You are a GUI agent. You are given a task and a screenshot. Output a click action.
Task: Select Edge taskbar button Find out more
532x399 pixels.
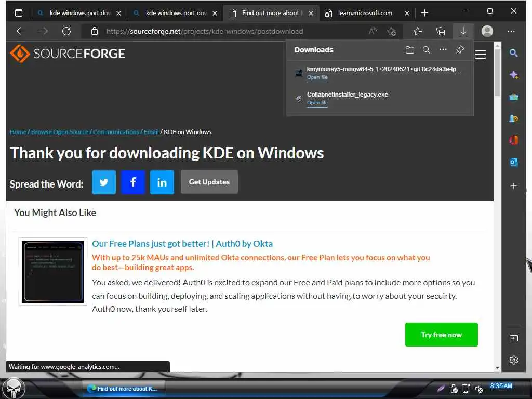coord(124,389)
